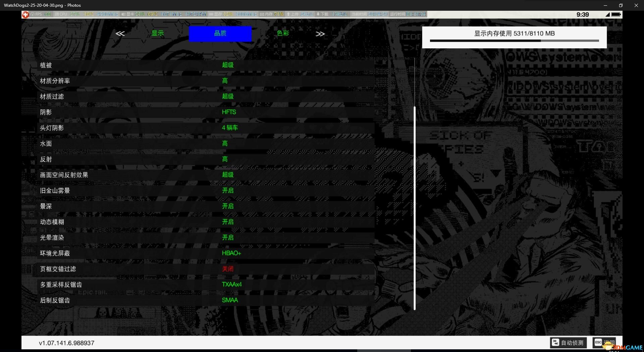This screenshot has width=644, height=352.
Task: Select the 环境光屏蔽 setting label
Action: [55, 253]
